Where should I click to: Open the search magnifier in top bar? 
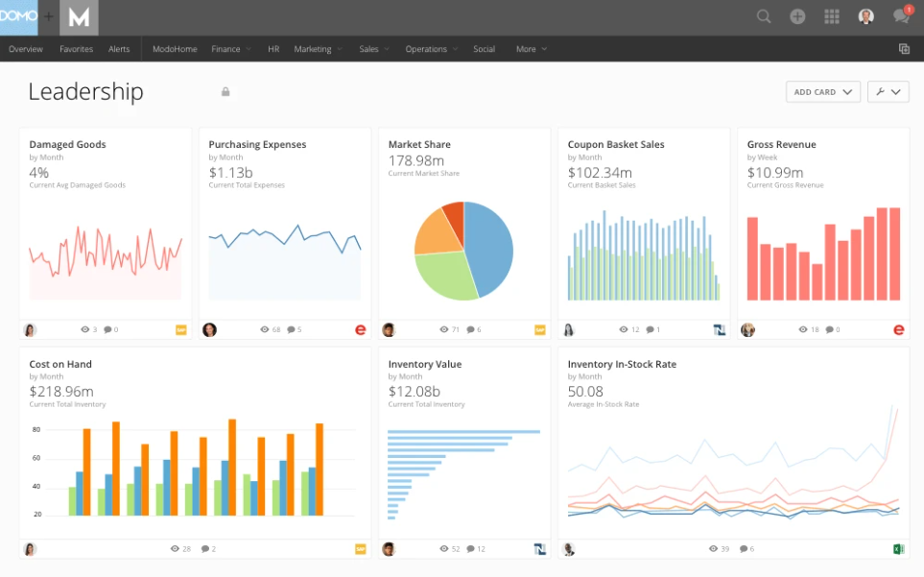[764, 16]
